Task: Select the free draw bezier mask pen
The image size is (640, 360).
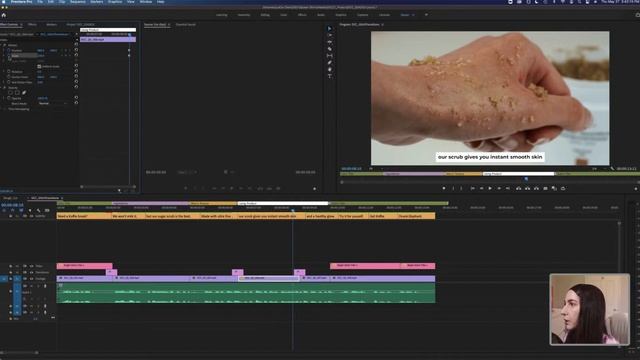Action: [24, 93]
